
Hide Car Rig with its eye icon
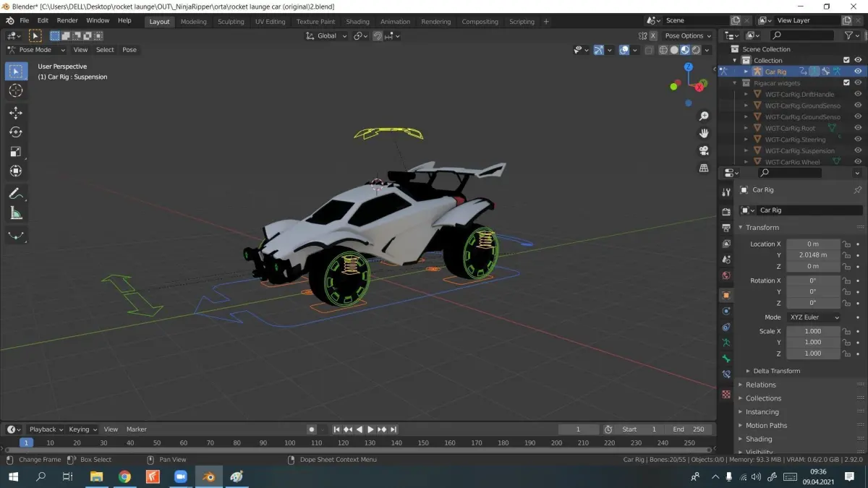pyautogui.click(x=858, y=72)
